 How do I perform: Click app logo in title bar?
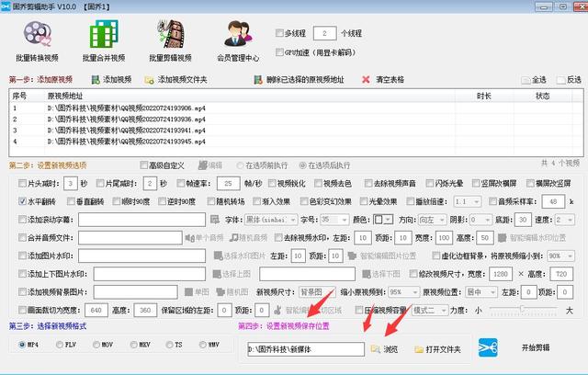click(x=6, y=6)
